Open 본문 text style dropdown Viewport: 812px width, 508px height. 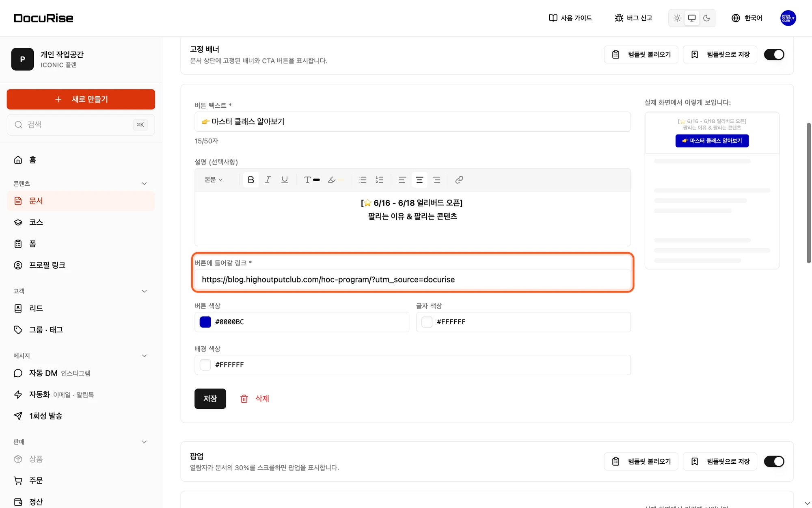click(214, 180)
